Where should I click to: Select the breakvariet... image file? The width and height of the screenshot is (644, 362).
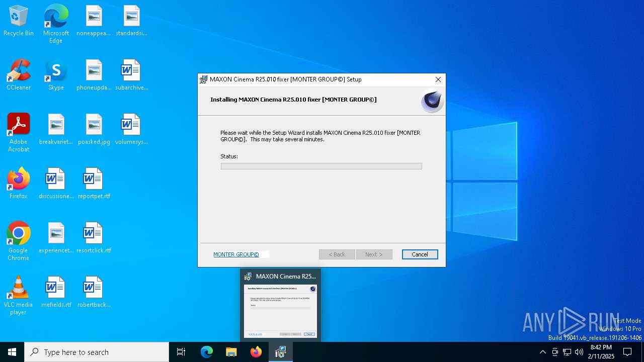(56, 130)
